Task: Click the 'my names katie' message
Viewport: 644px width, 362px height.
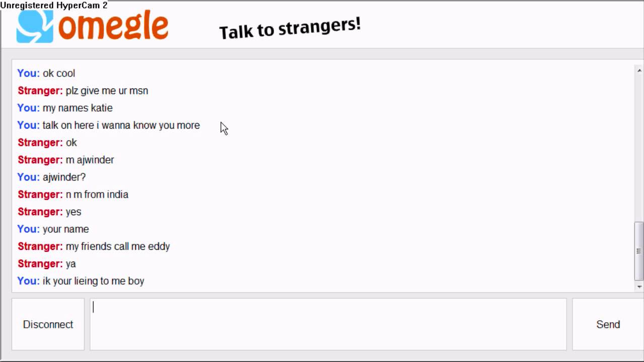Action: (x=77, y=108)
